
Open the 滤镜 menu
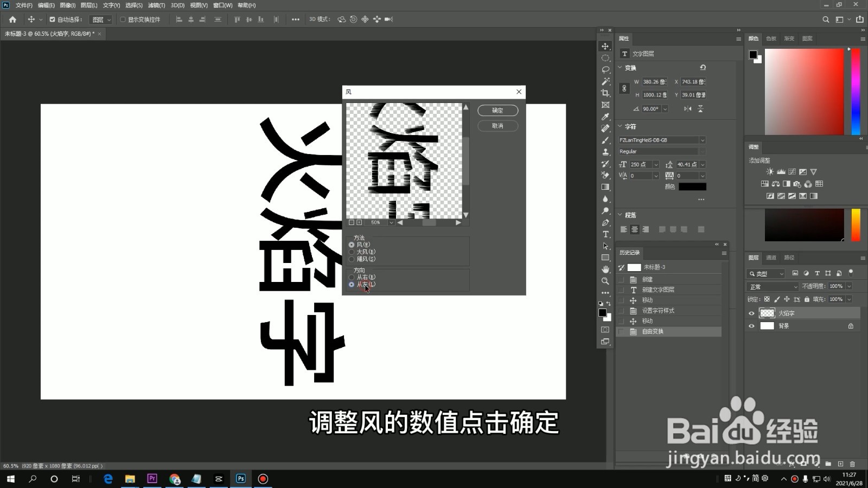pos(157,5)
